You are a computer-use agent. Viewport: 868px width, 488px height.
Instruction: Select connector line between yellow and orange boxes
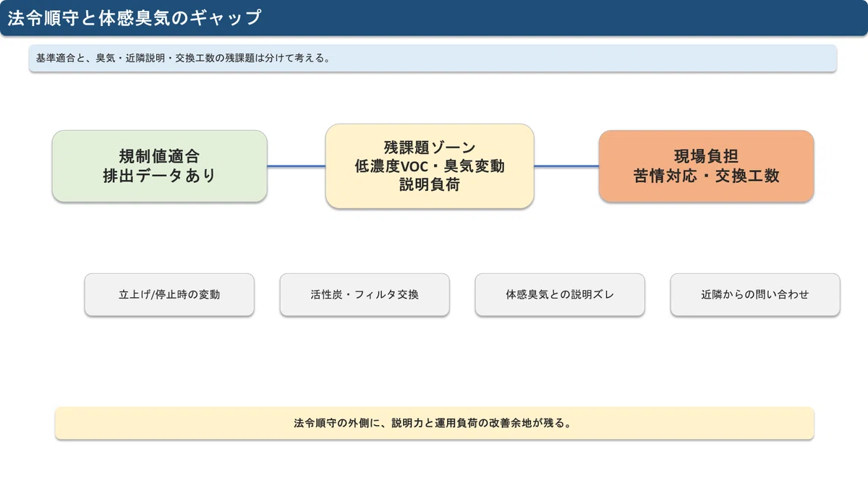(566, 166)
